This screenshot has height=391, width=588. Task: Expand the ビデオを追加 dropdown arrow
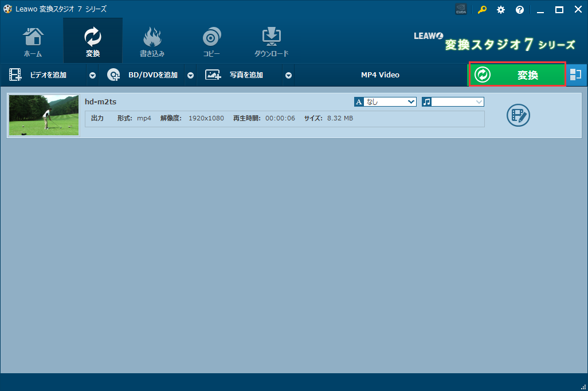click(92, 75)
